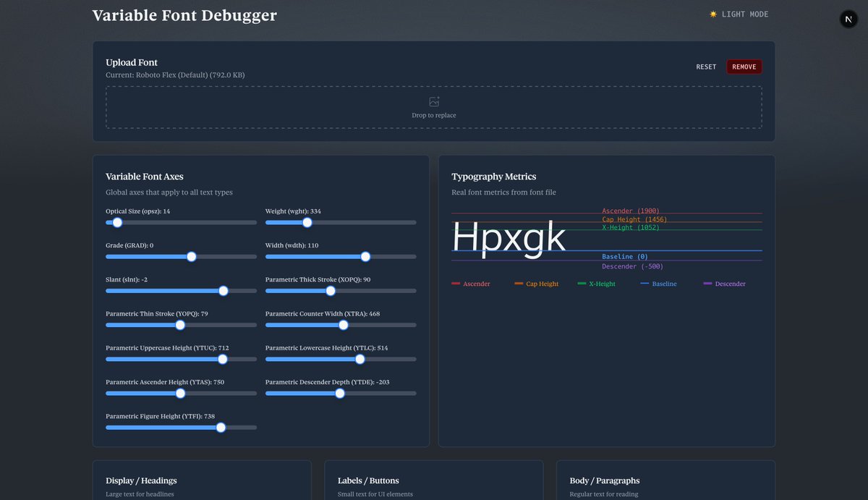Click the Ascender legend entry
This screenshot has height=500, width=868.
(x=471, y=284)
